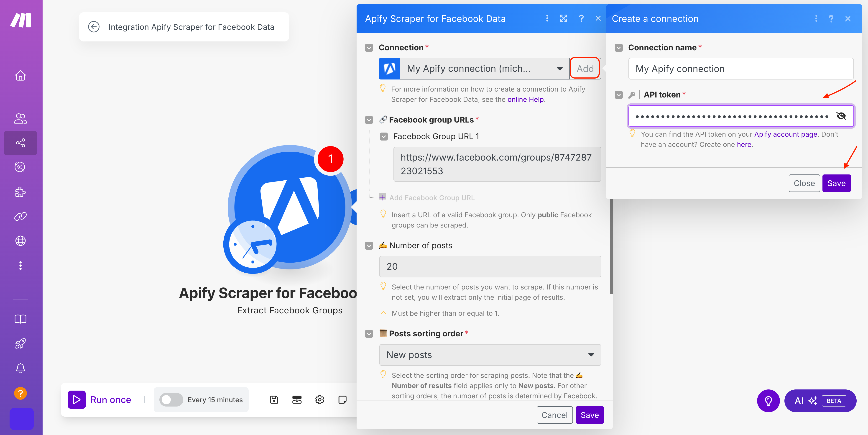Screen dimensions: 868x435
Task: Open Connections via the chain-link sidebar icon
Action: click(x=20, y=216)
